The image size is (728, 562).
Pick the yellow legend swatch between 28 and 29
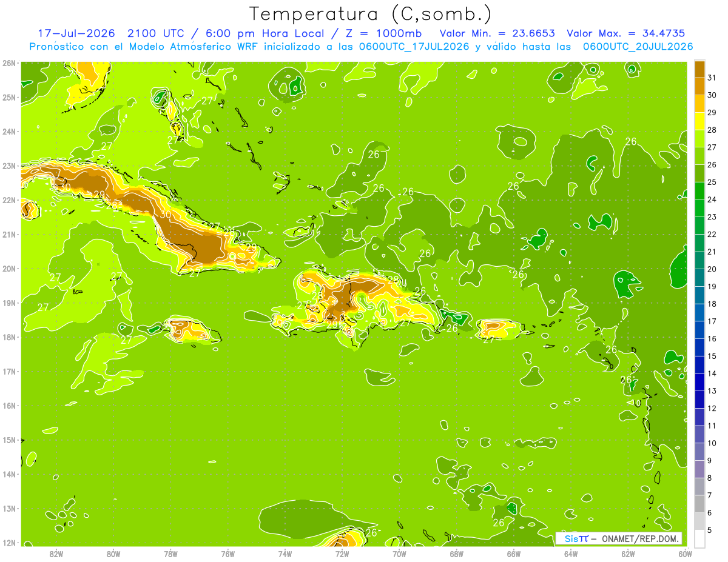700,121
